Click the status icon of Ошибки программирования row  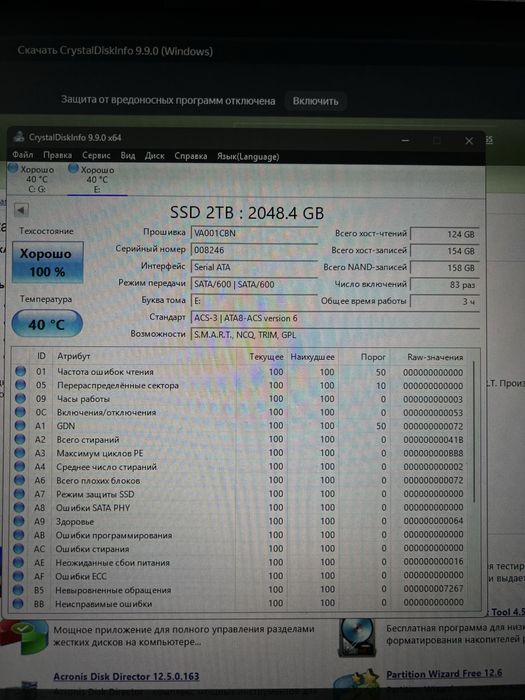click(18, 535)
